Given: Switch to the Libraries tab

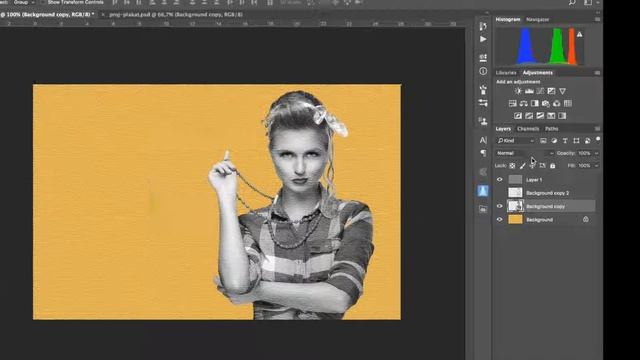Looking at the screenshot, I should coord(506,73).
